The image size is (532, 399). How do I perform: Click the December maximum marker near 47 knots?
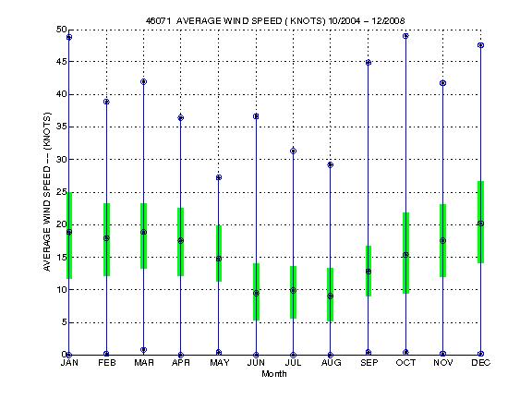tap(481, 45)
